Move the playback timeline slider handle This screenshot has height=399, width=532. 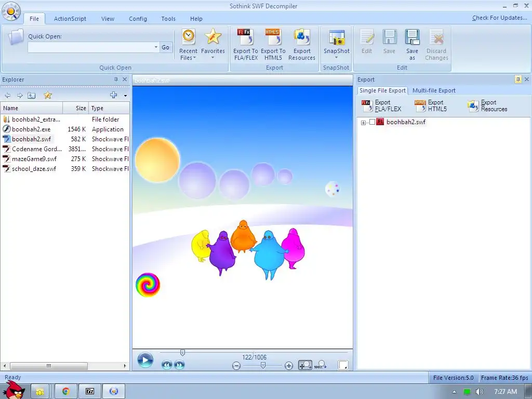[x=182, y=353]
